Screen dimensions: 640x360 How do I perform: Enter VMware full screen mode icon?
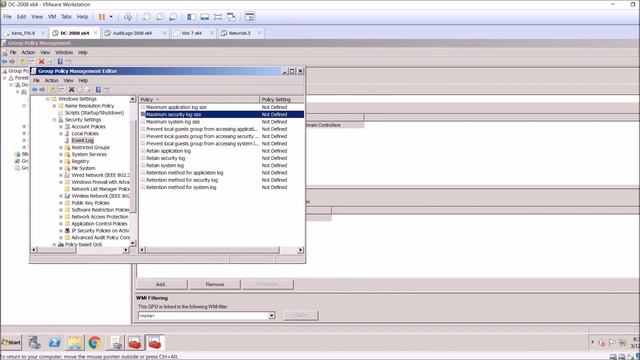point(218,17)
